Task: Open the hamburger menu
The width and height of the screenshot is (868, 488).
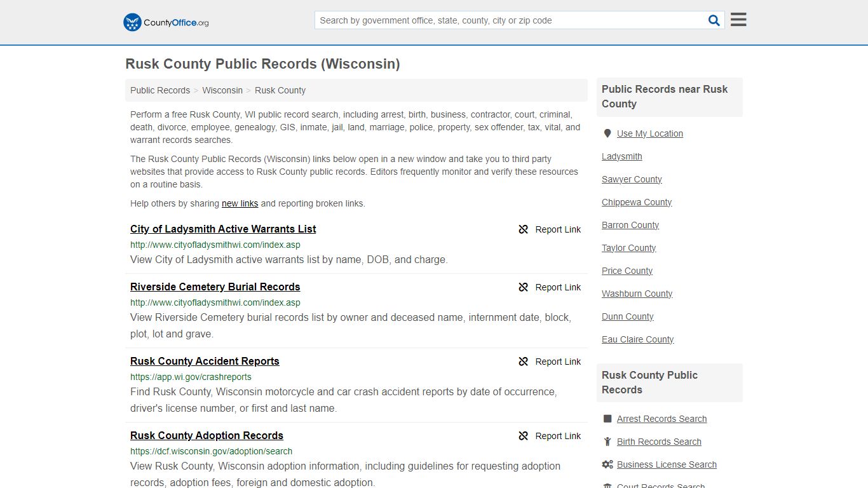Action: point(738,20)
